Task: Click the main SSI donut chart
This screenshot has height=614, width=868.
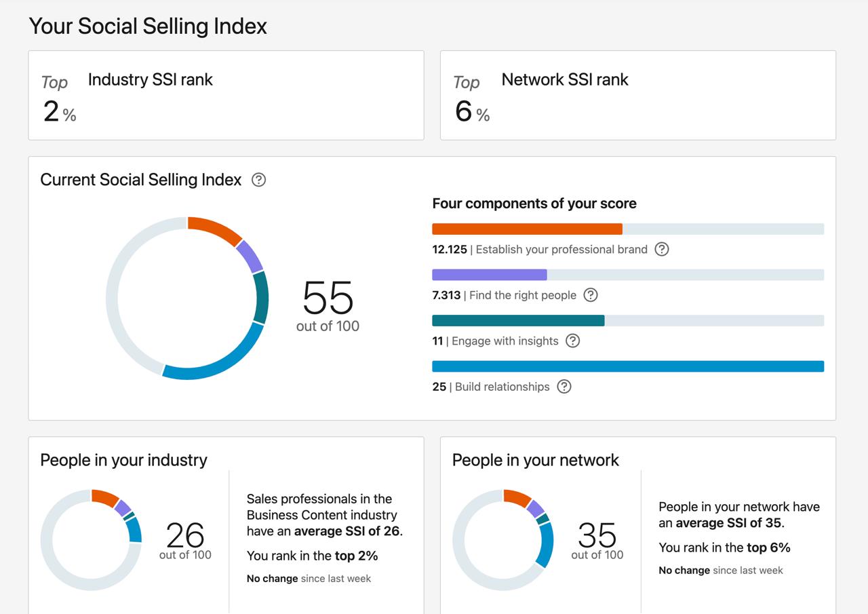Action: coord(187,298)
